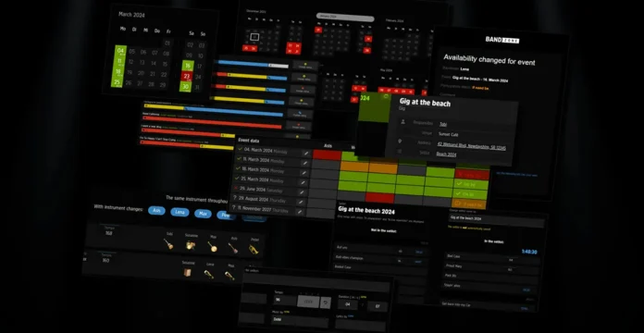Toggle the Max instrument-change pill
This screenshot has height=333, width=644.
[203, 214]
